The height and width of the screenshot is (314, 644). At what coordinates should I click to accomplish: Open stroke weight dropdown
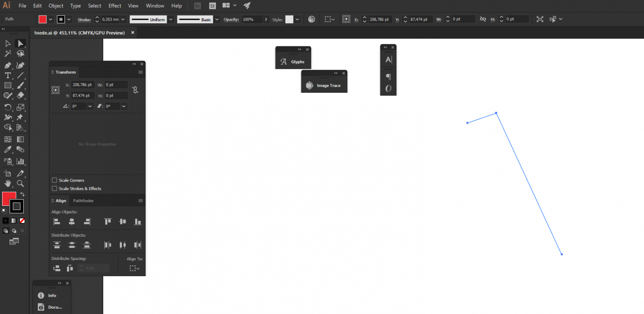[x=123, y=19]
